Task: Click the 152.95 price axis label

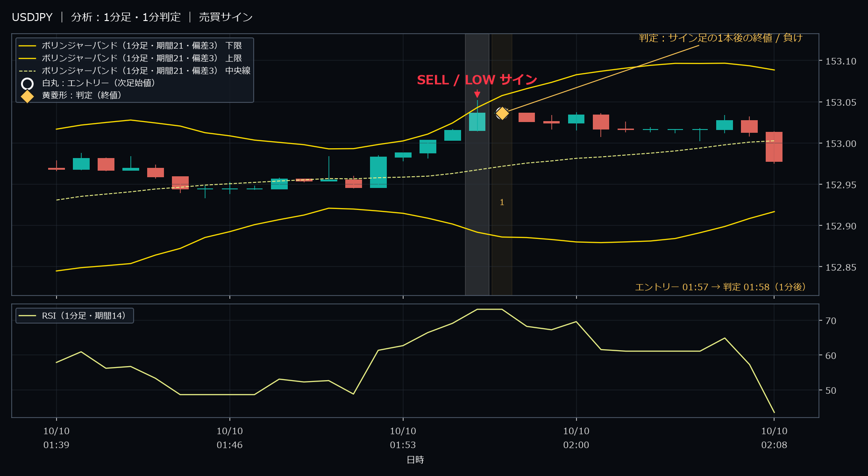Action: point(841,185)
